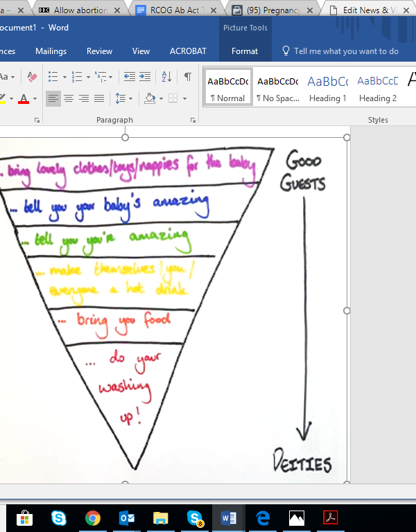The width and height of the screenshot is (416, 532).
Task: Open the multilevel list dropdown arrow
Action: pyautogui.click(x=110, y=77)
